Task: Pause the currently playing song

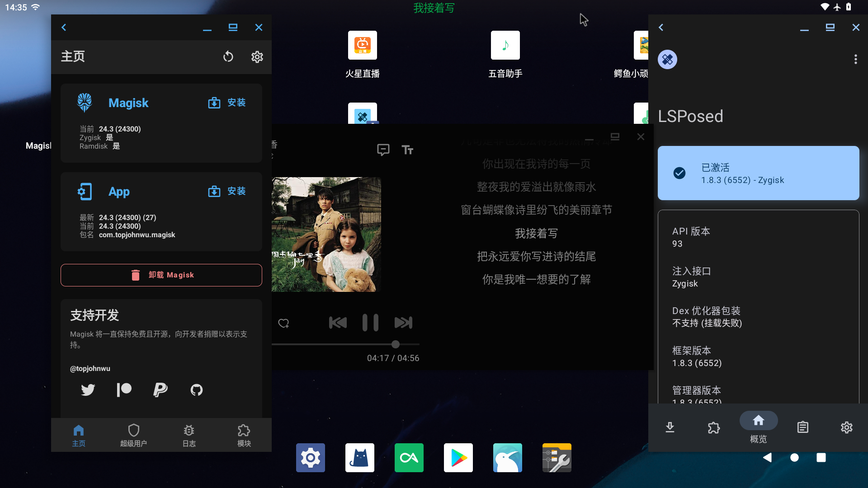Action: (x=370, y=323)
